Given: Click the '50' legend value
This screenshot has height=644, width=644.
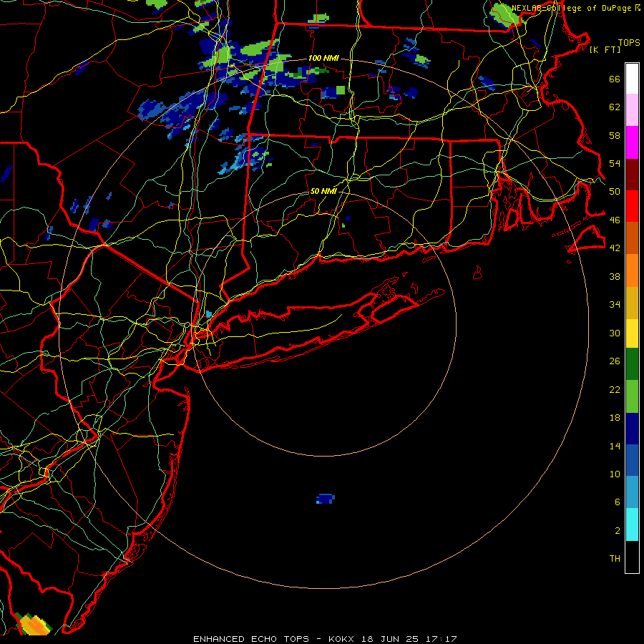Looking at the screenshot, I should point(615,192).
